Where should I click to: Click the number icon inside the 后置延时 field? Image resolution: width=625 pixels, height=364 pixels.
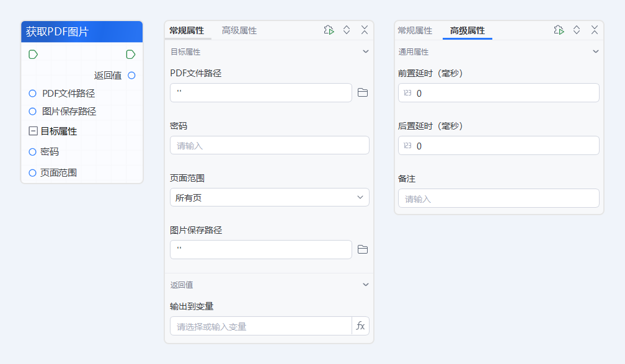[407, 146]
